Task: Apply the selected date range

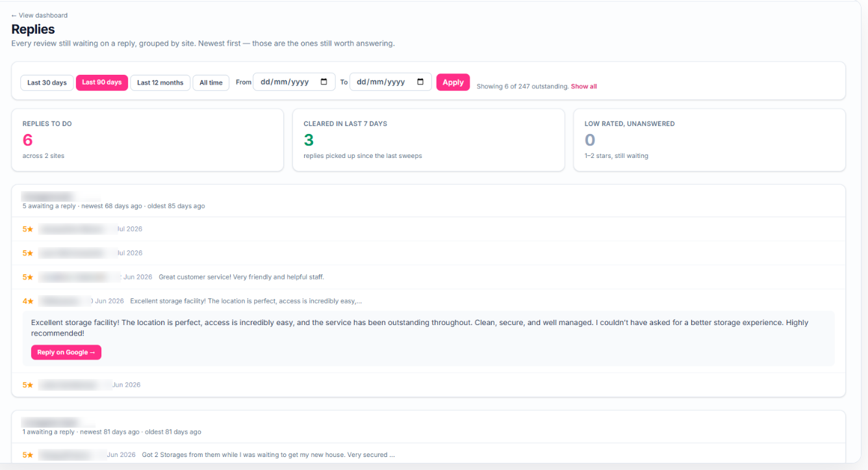Action: click(x=453, y=82)
